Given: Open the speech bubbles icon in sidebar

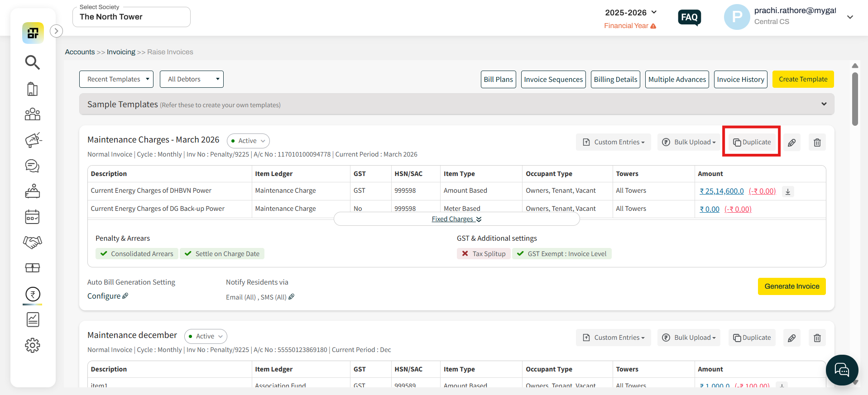Looking at the screenshot, I should [33, 166].
